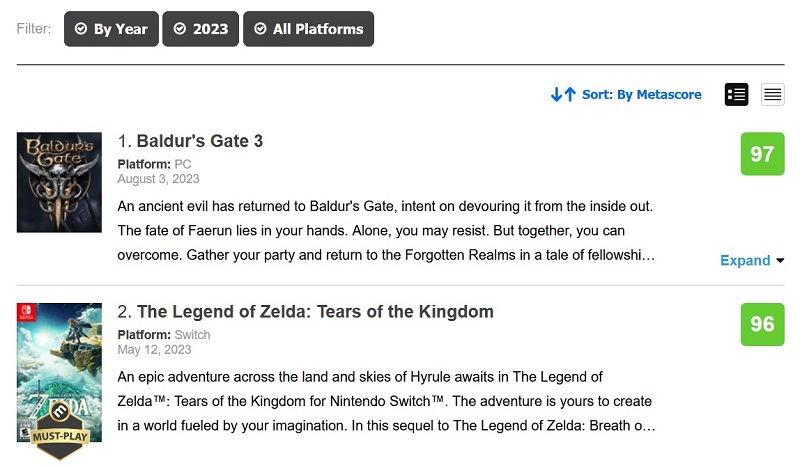Image resolution: width=800 pixels, height=468 pixels.
Task: Click the Baldur's Gate 3 summary text
Action: coord(385,230)
